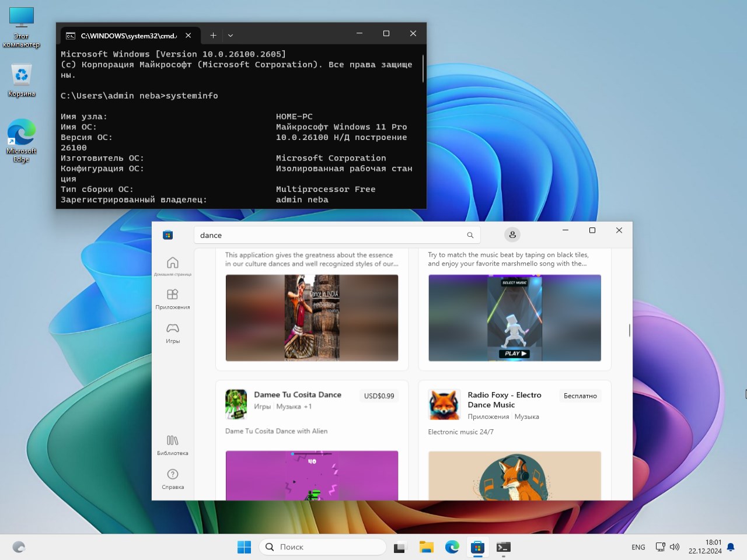Open the Приложения section in the Store

[x=172, y=298]
